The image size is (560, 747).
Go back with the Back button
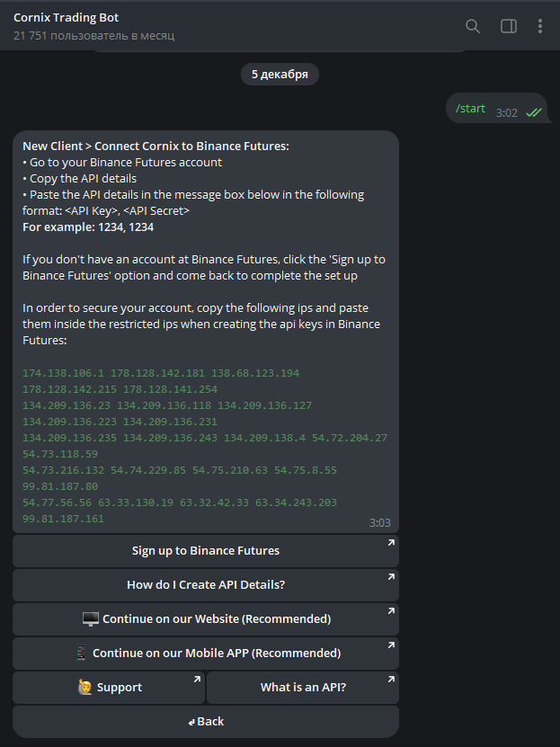click(x=206, y=722)
